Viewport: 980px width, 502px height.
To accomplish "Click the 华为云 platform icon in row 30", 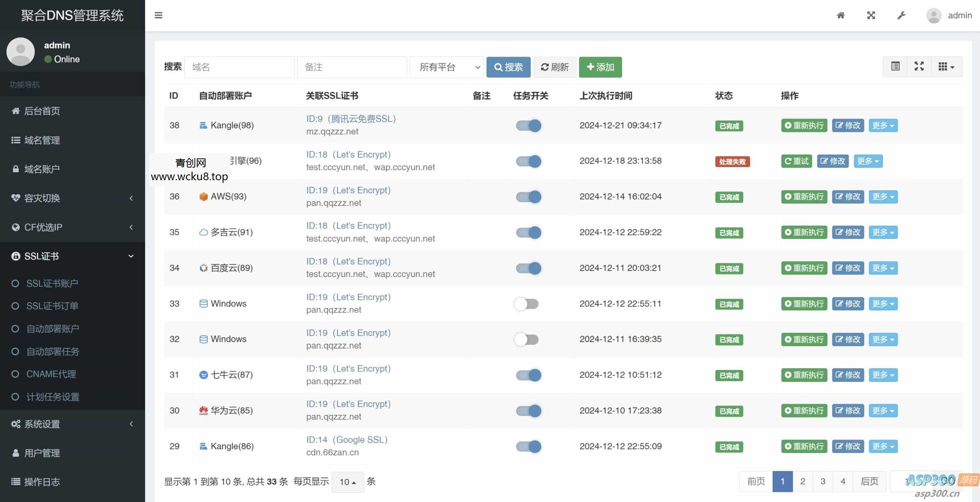I will [x=203, y=410].
